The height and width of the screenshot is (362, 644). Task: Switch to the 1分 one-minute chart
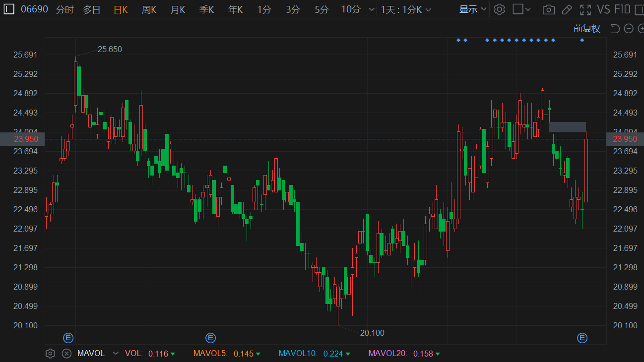pos(264,9)
